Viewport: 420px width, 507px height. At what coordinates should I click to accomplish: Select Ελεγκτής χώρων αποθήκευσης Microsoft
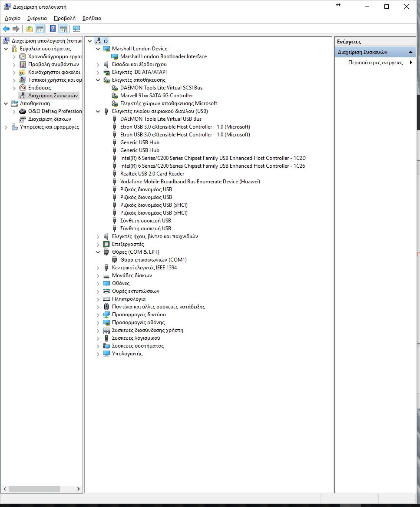click(x=169, y=103)
